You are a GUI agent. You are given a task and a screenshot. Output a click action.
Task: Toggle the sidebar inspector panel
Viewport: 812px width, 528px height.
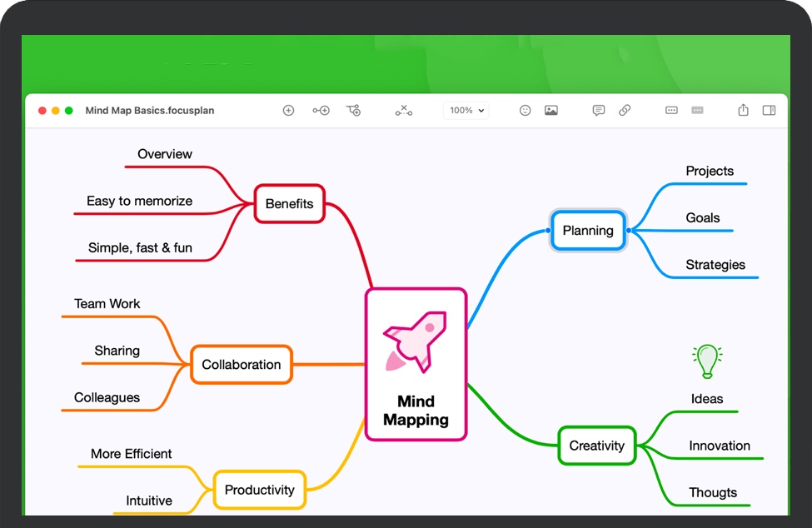[769, 110]
